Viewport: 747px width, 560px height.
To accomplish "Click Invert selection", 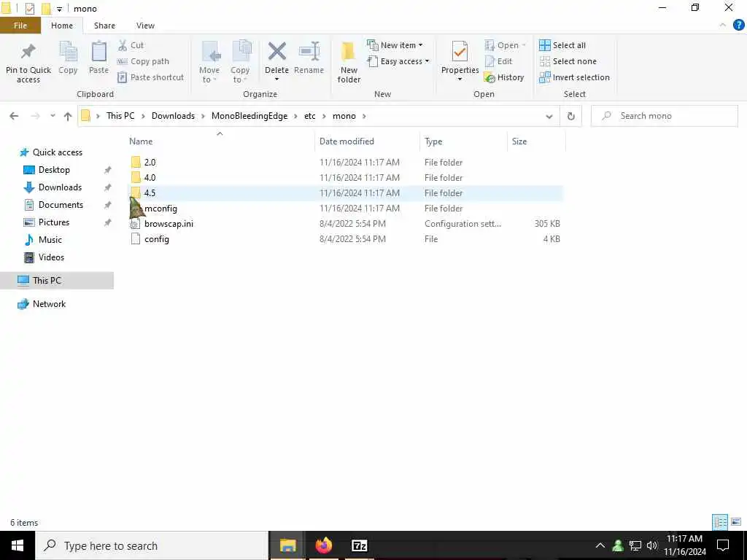I will point(575,77).
